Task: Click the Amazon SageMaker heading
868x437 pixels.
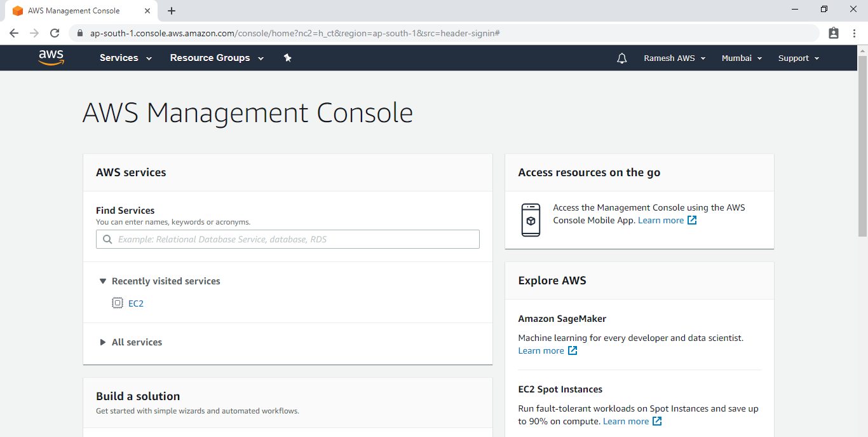Action: (562, 319)
